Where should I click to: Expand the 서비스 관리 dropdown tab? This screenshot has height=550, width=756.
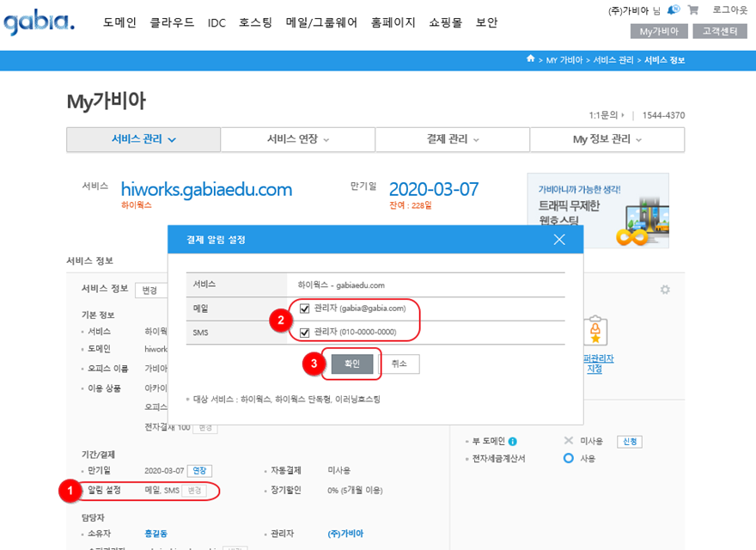143,139
